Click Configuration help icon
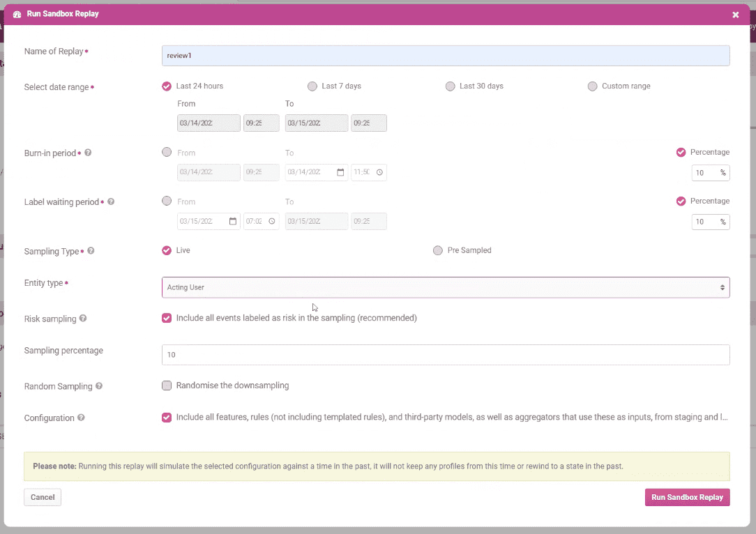Screen dimensions: 756x534 coord(82,418)
